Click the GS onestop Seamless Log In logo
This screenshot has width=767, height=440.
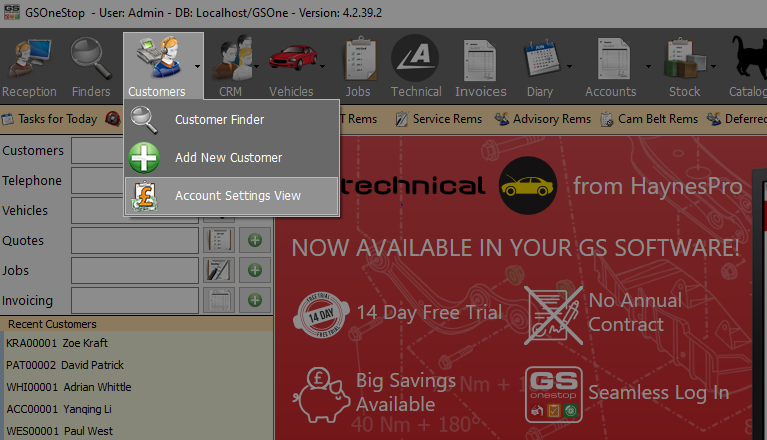pos(554,394)
